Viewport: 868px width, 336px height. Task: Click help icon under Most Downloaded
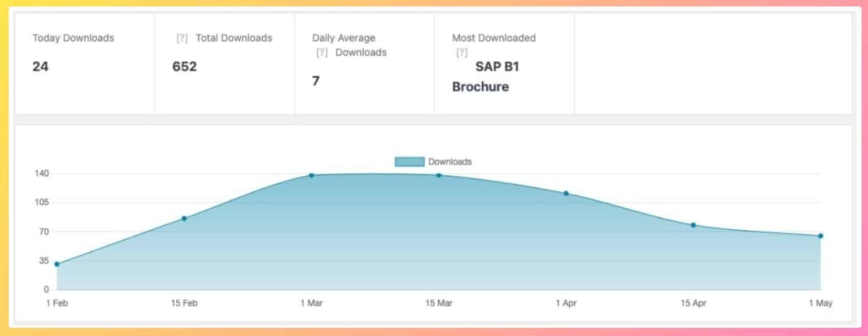(461, 53)
